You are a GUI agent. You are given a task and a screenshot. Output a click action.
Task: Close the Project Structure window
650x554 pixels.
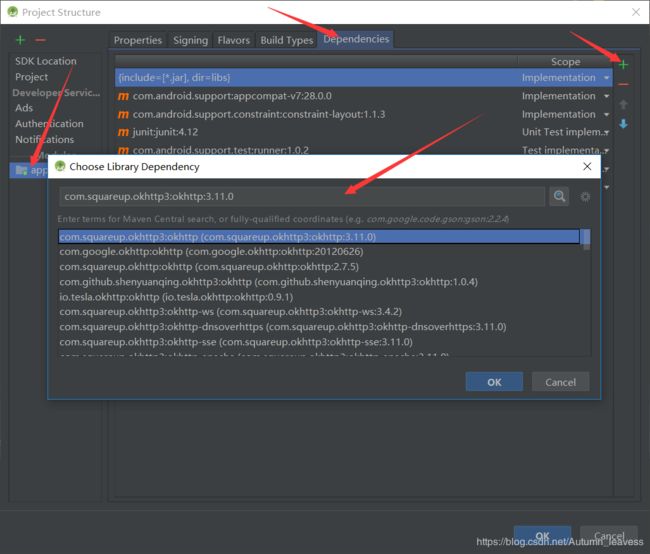click(x=636, y=12)
